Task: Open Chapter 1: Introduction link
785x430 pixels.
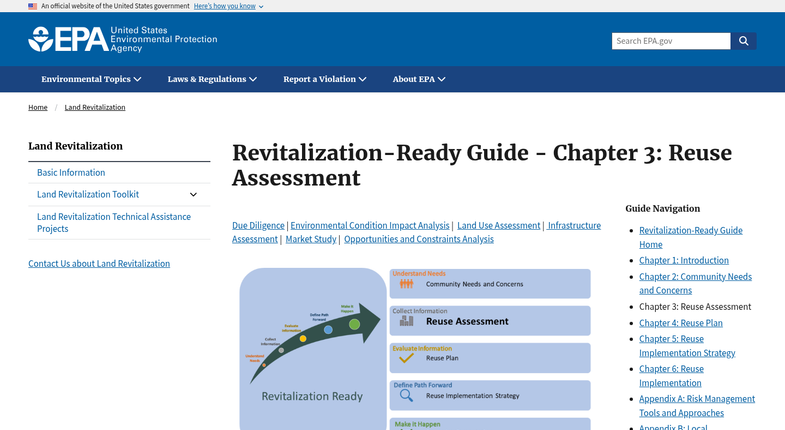Action: point(684,260)
